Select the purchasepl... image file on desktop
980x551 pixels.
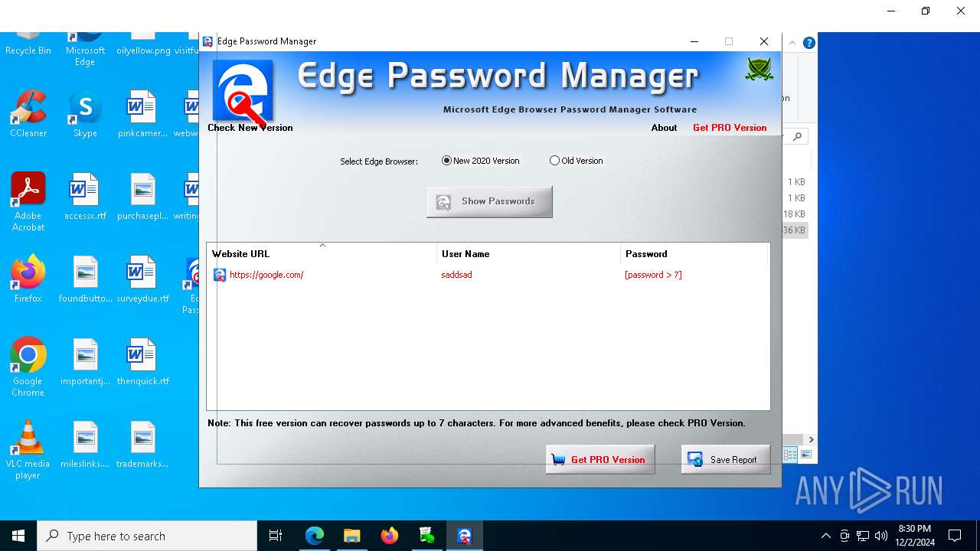coord(142,197)
